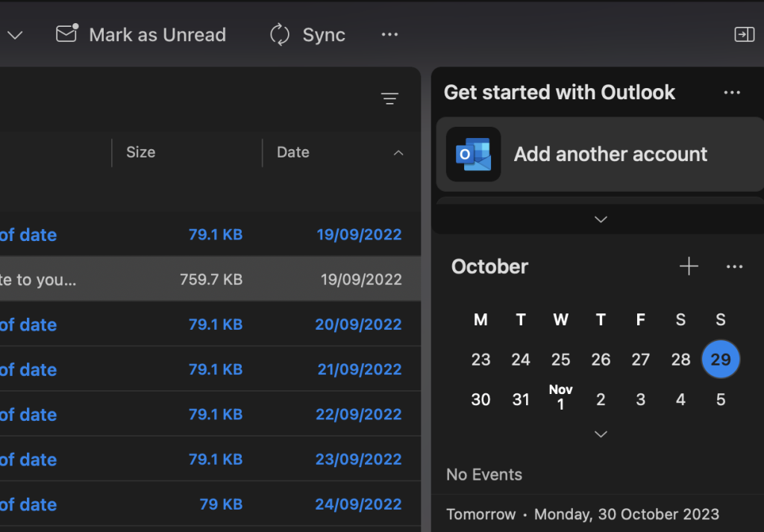This screenshot has height=532, width=764.
Task: Open calendar October more options ellipsis
Action: coord(734,267)
